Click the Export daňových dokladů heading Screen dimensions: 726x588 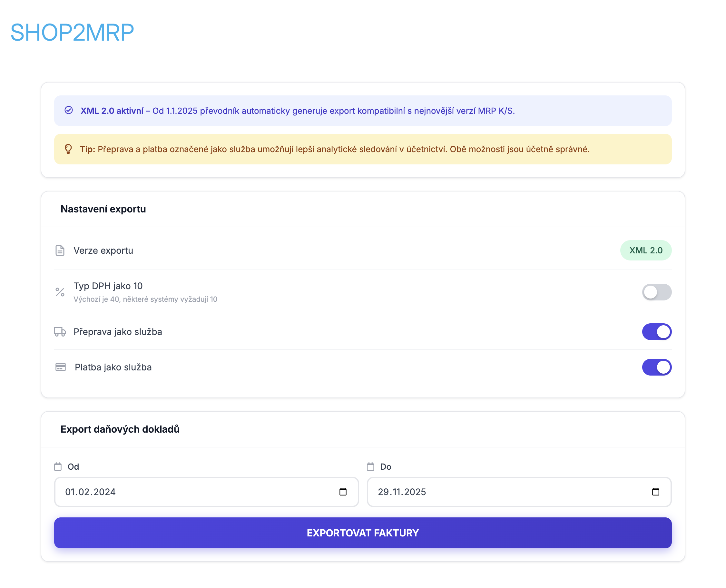click(x=120, y=429)
